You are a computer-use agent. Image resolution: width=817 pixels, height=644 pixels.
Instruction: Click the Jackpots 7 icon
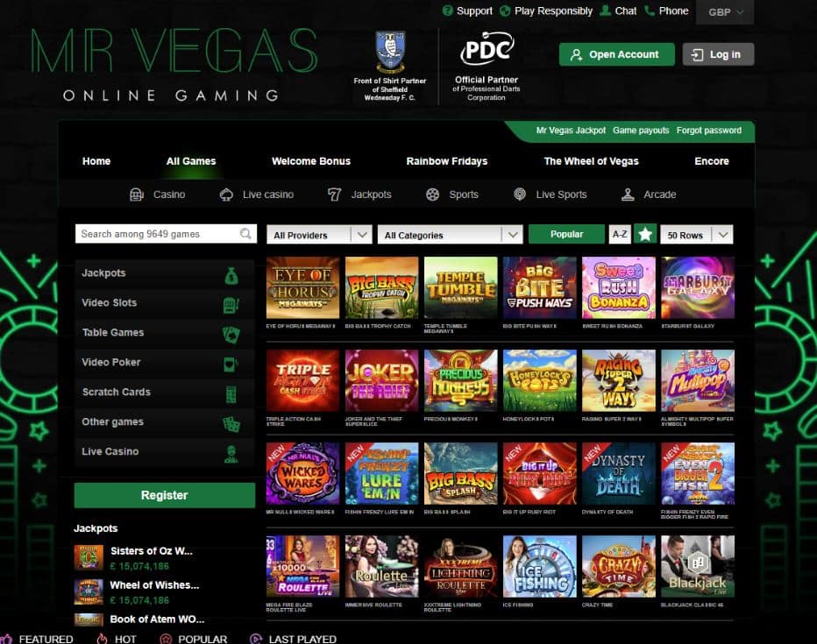tap(334, 195)
